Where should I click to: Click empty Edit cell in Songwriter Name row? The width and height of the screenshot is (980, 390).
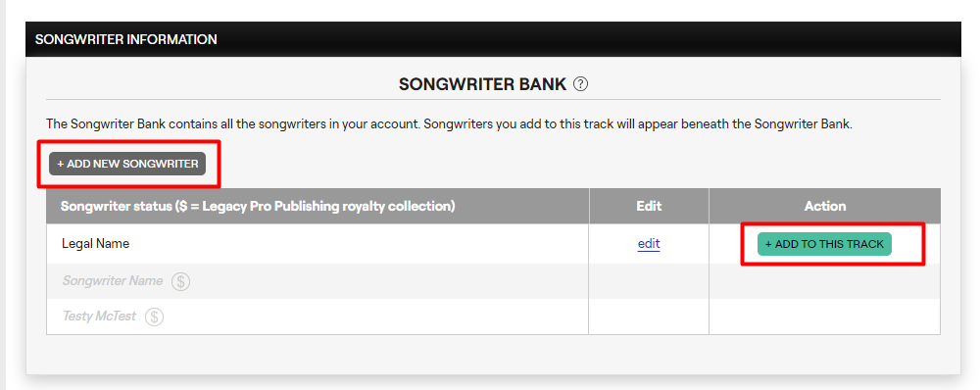click(649, 281)
